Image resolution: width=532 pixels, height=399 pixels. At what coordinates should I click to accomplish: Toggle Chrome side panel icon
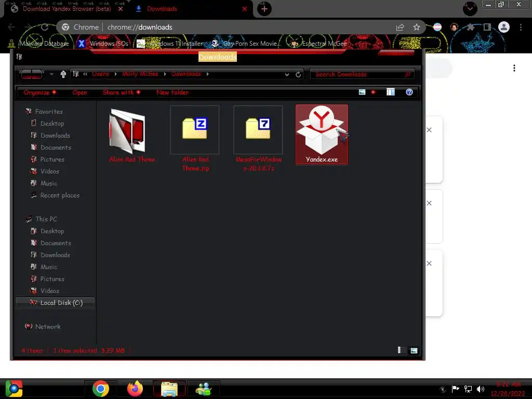[487, 27]
